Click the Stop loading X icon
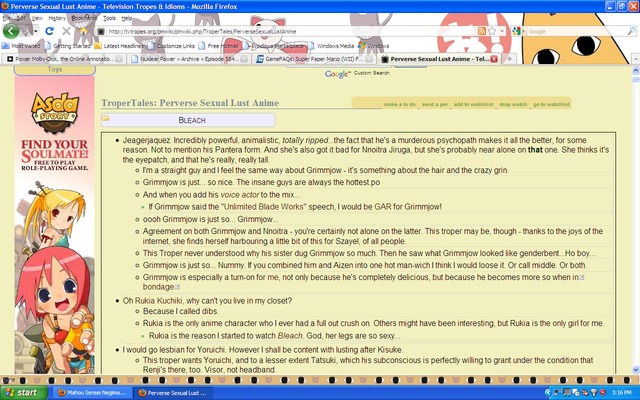Image resolution: width=640 pixels, height=400 pixels. coord(66,31)
